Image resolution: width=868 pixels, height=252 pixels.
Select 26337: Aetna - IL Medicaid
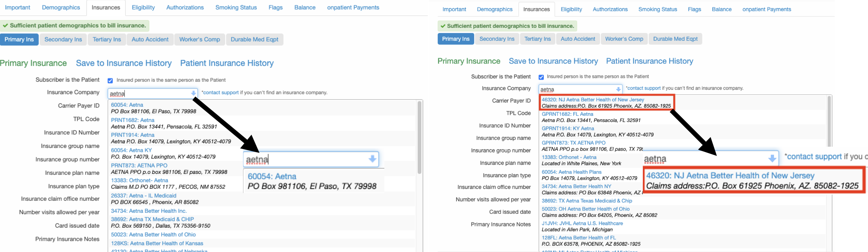(263, 199)
